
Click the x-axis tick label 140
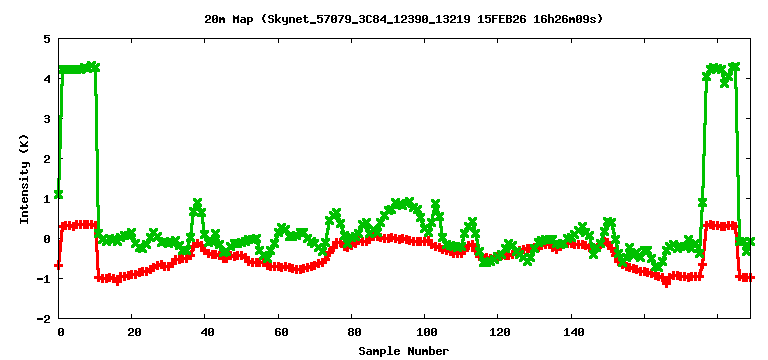[x=574, y=332]
